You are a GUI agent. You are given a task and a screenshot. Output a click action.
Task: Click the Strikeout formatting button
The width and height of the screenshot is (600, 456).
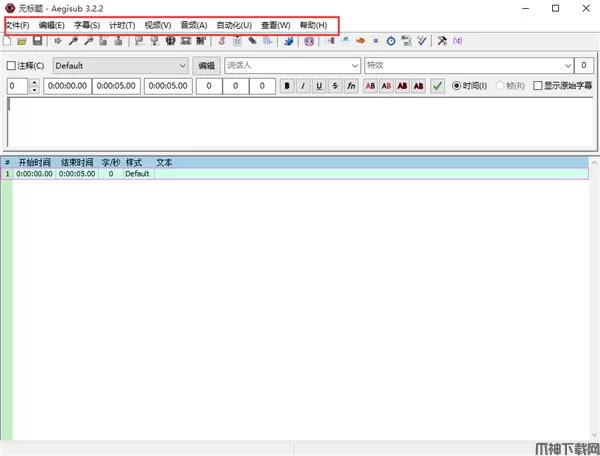point(335,86)
